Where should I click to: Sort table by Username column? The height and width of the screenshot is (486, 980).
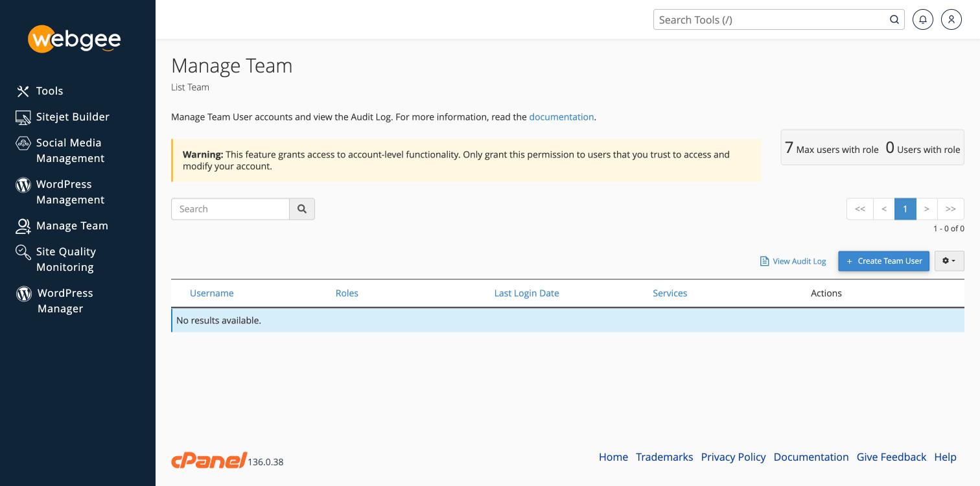click(x=212, y=293)
